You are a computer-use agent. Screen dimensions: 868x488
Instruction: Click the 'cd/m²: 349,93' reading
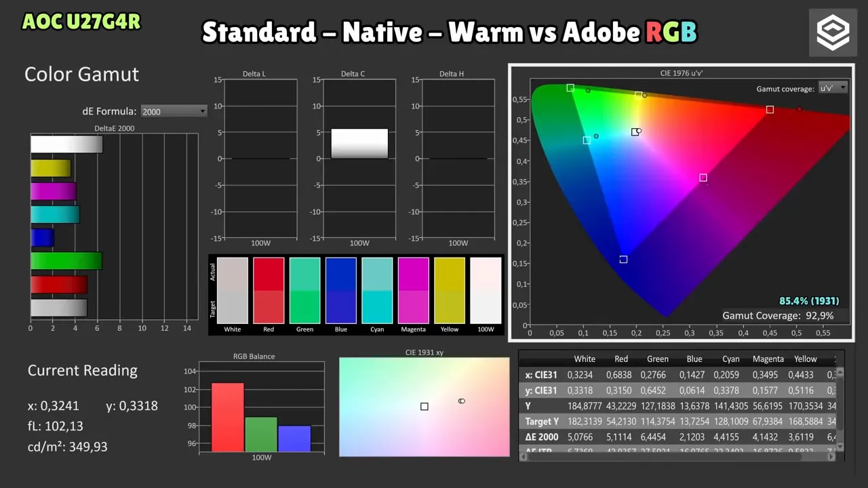point(67,447)
